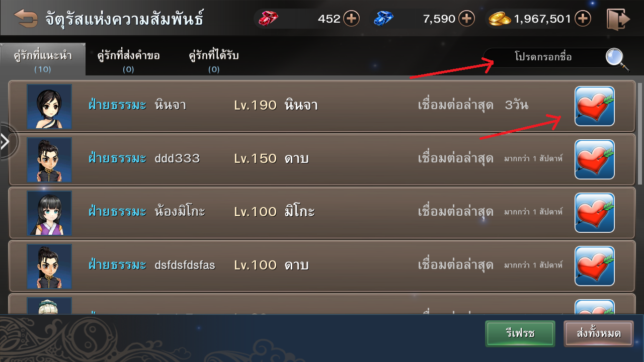Add more blue gems with plus
Viewport: 644px width, 362px height.
tap(466, 19)
